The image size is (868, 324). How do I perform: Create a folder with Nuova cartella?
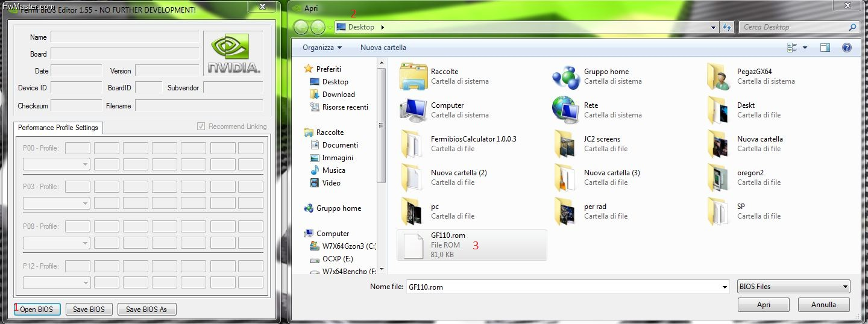point(383,48)
